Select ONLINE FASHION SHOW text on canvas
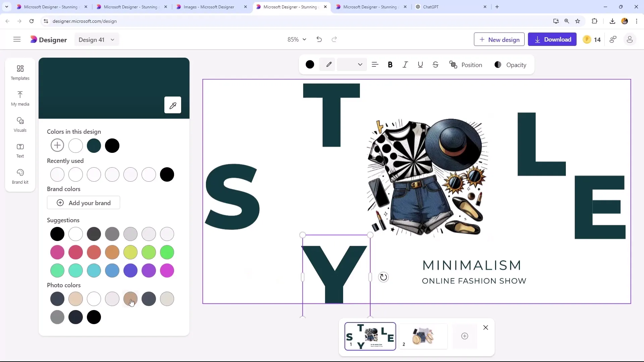Viewport: 644px width, 362px height. (x=474, y=281)
